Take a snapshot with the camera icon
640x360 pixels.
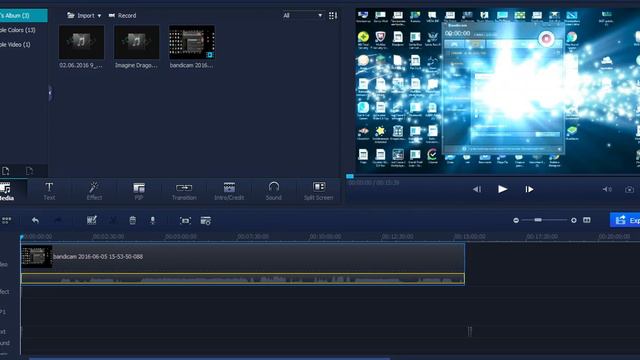click(x=629, y=189)
